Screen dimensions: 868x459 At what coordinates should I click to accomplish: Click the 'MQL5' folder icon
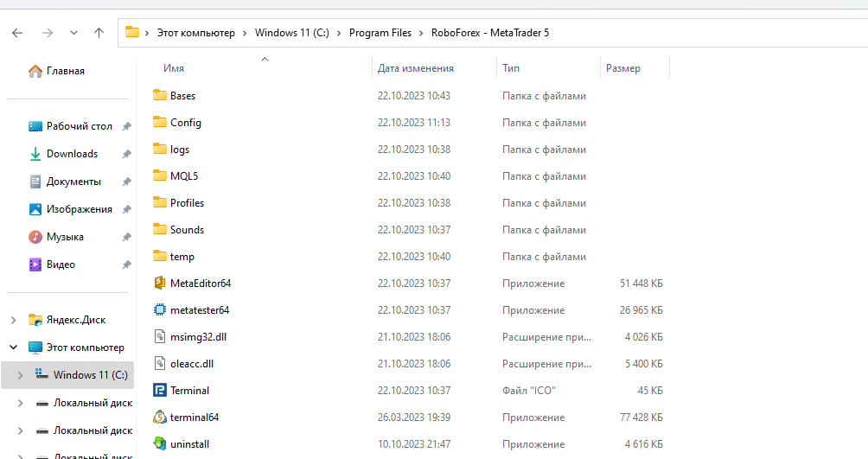tap(159, 175)
